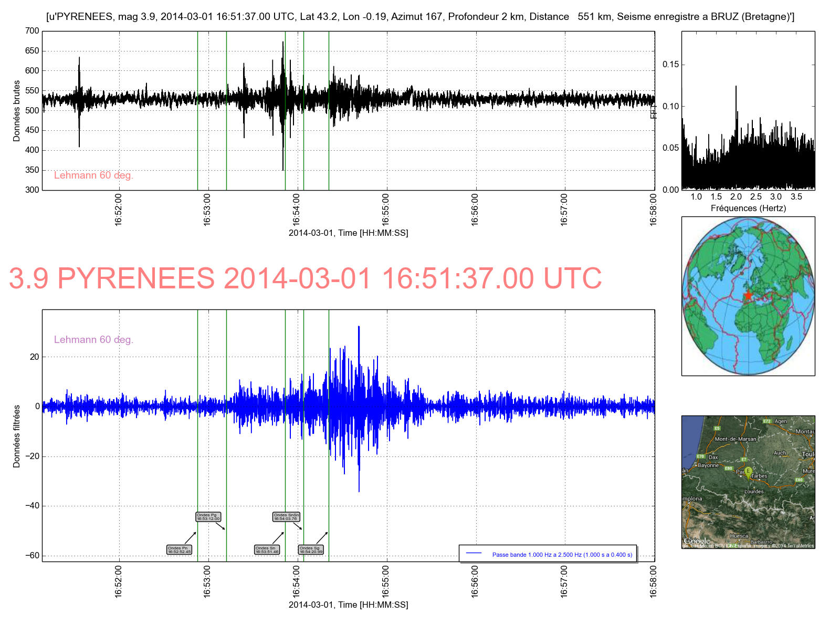Click the Fréquences (Hertz) axis label
This screenshot has height=624, width=840.
point(748,209)
